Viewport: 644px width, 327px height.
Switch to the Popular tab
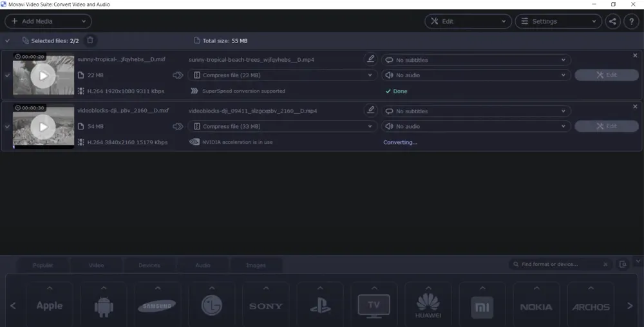43,265
